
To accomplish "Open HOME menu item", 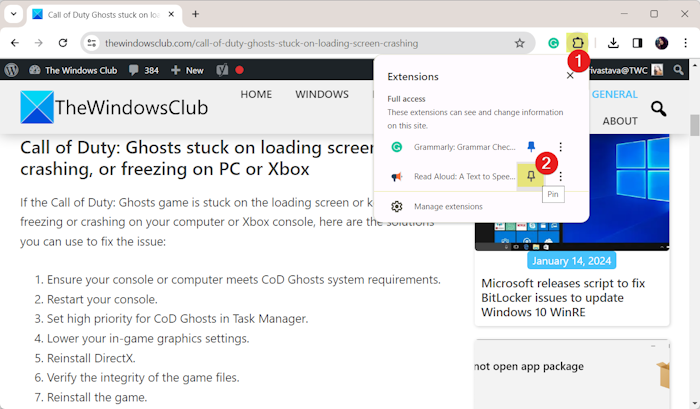I will click(x=256, y=94).
